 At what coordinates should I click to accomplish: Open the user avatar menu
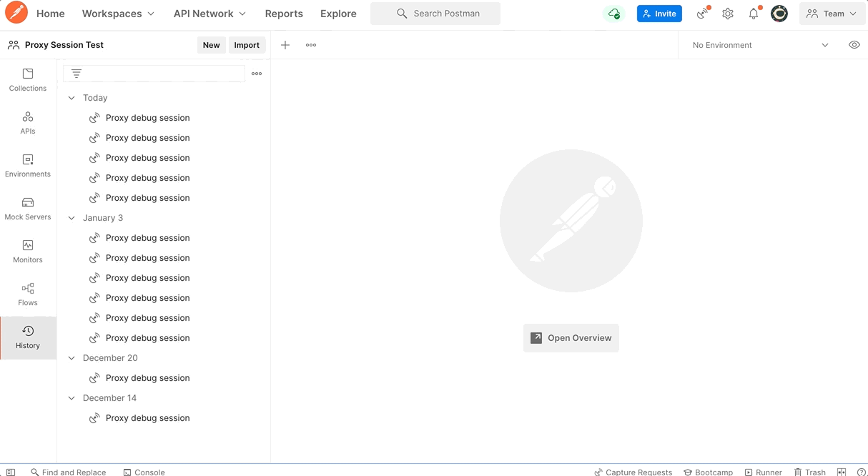[x=779, y=14]
